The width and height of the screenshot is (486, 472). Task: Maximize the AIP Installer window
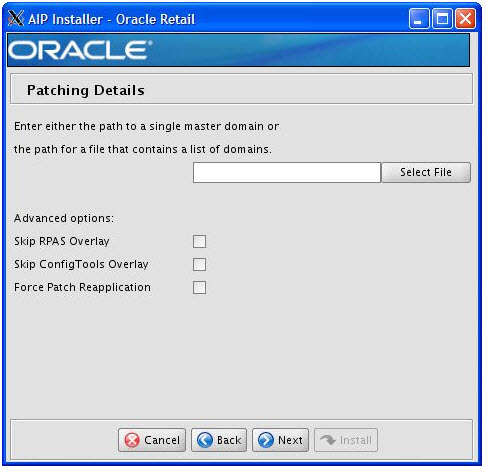442,19
